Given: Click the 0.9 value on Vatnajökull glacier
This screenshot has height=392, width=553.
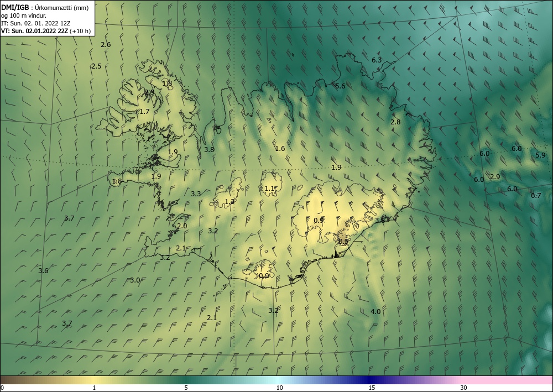Looking at the screenshot, I should coord(319,220).
